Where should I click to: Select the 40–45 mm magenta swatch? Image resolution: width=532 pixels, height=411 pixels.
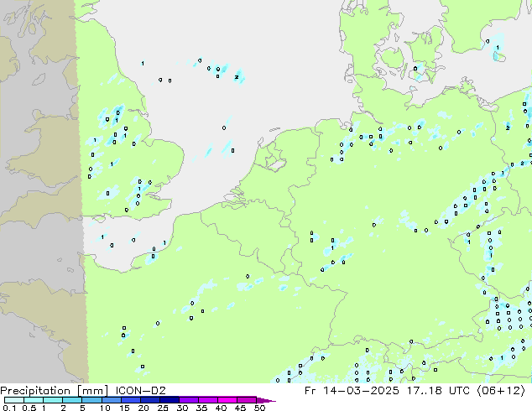point(227,400)
